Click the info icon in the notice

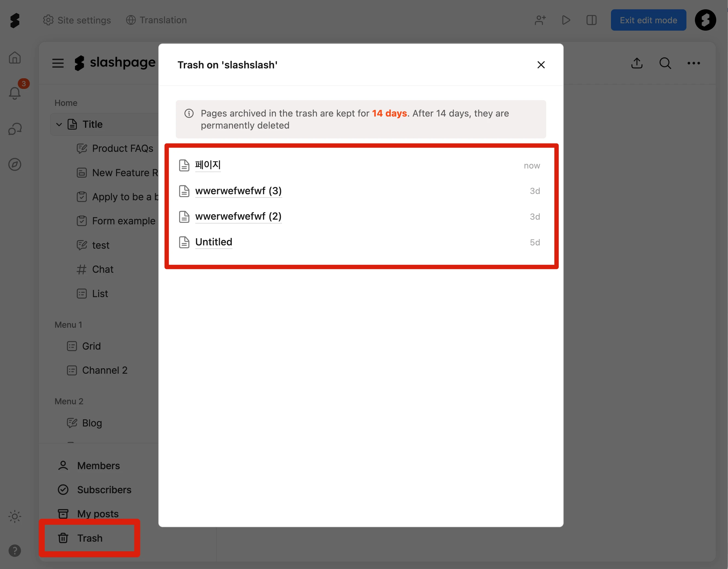pyautogui.click(x=189, y=113)
